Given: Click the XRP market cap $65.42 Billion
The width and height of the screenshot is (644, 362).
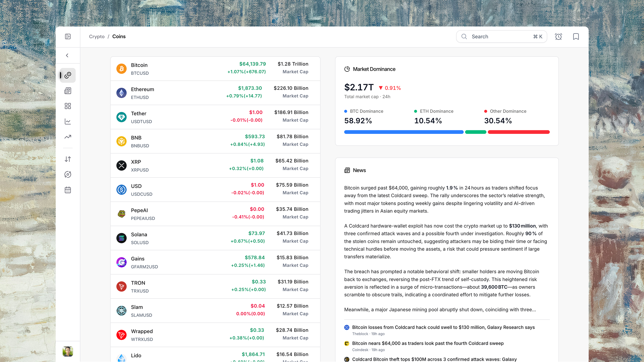Looking at the screenshot, I should click(x=292, y=161).
